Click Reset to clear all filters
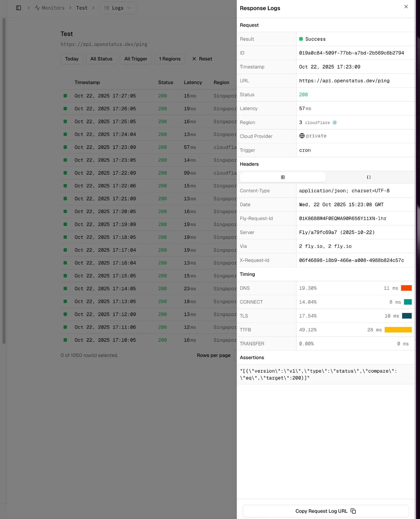The height and width of the screenshot is (519, 420). click(x=202, y=59)
